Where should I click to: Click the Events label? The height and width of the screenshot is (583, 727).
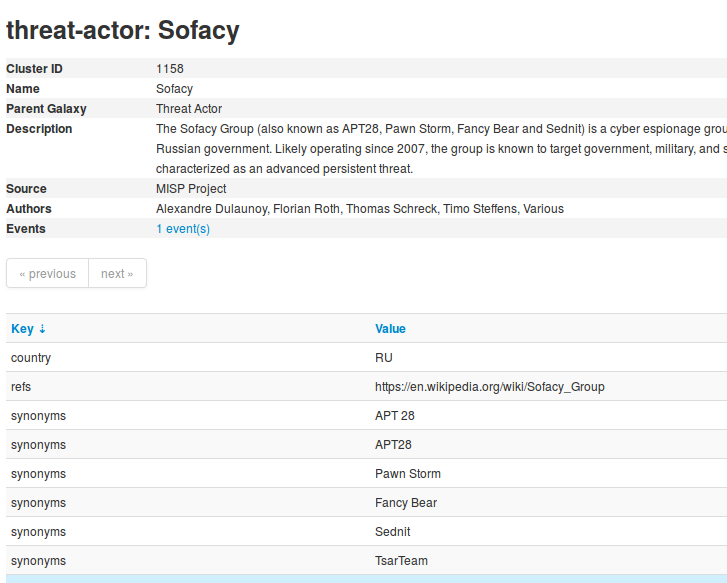26,229
